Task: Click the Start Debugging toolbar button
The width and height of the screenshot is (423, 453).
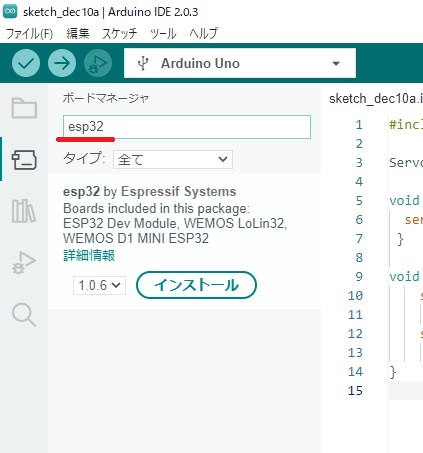Action: coord(98,63)
